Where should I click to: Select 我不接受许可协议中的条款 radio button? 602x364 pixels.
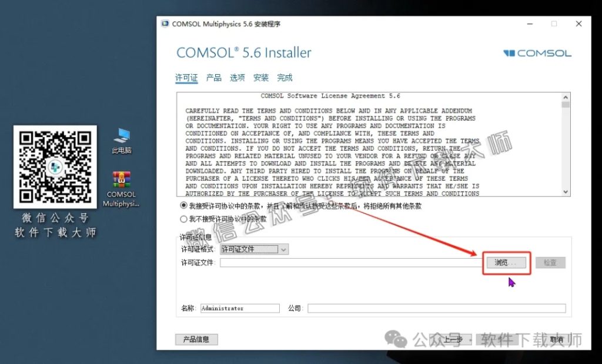point(183,217)
